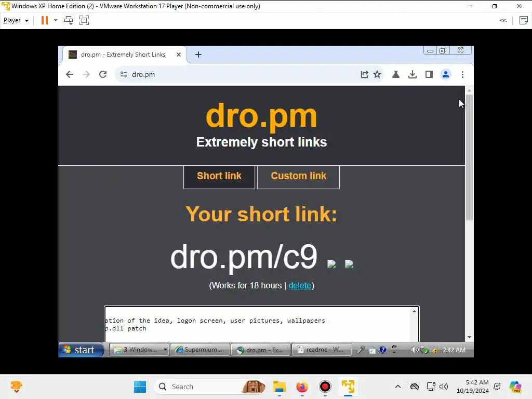Image resolution: width=532 pixels, height=399 pixels.
Task: Click the address bar showing dro.pm
Action: [x=237, y=74]
